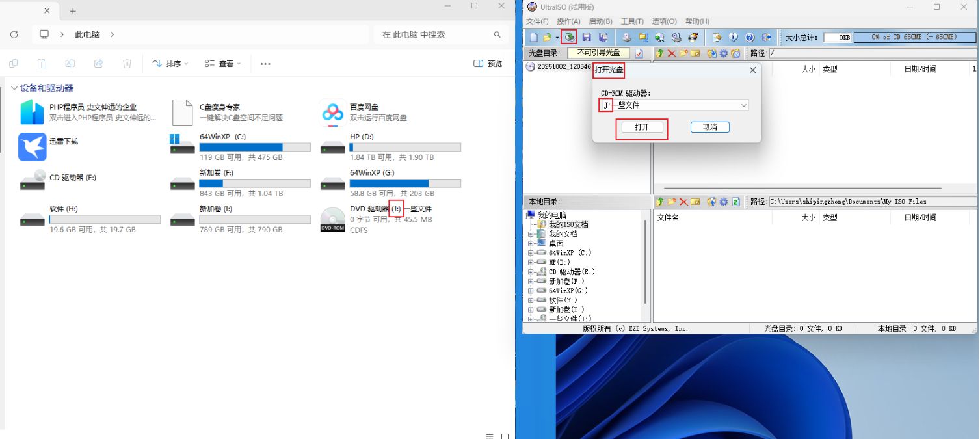Image resolution: width=980 pixels, height=439 pixels.
Task: Click the Info icon in UltraISO toolbar
Action: pos(734,37)
